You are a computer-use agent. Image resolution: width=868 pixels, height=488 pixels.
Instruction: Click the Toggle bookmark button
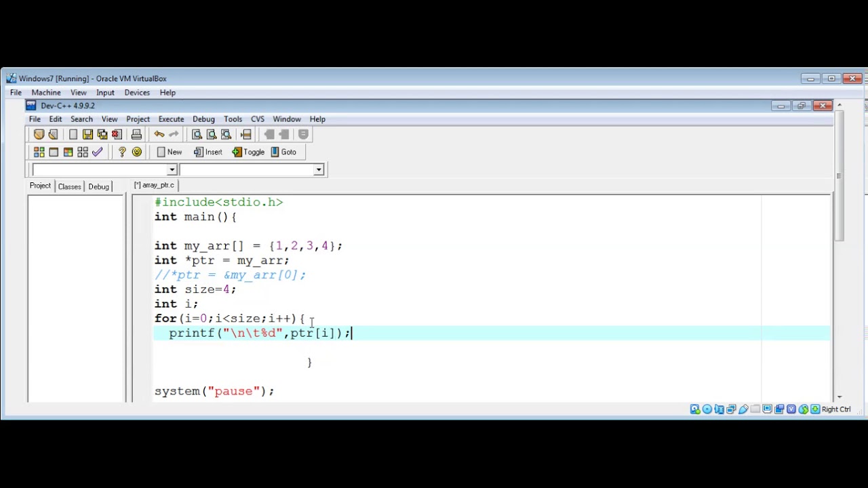tap(248, 152)
